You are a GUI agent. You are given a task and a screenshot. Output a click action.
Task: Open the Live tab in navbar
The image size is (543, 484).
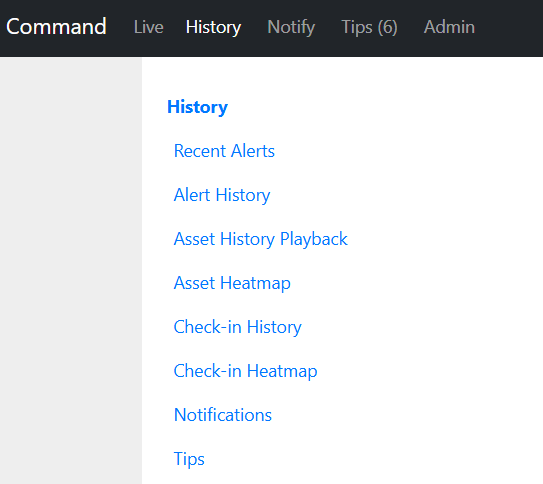pyautogui.click(x=149, y=27)
